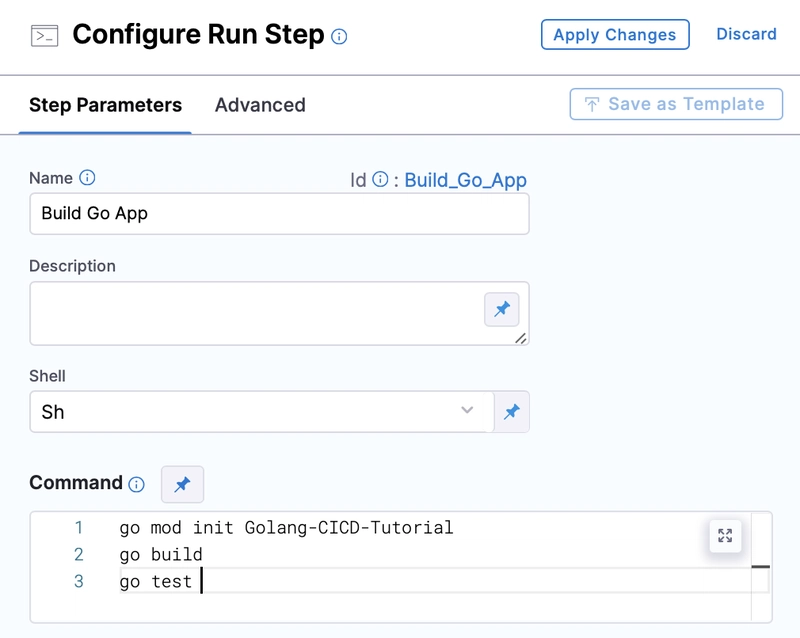
Task: Click the Description field pin icon
Action: (x=502, y=310)
